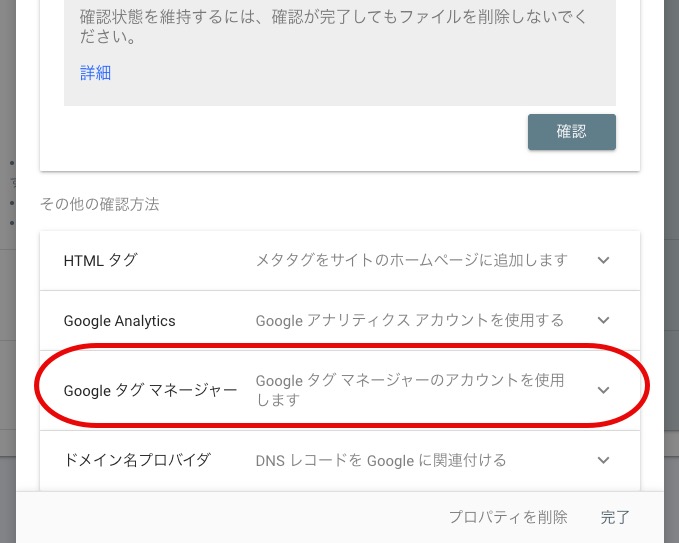679x543 pixels.
Task: Click the 完了 button
Action: coord(615,517)
